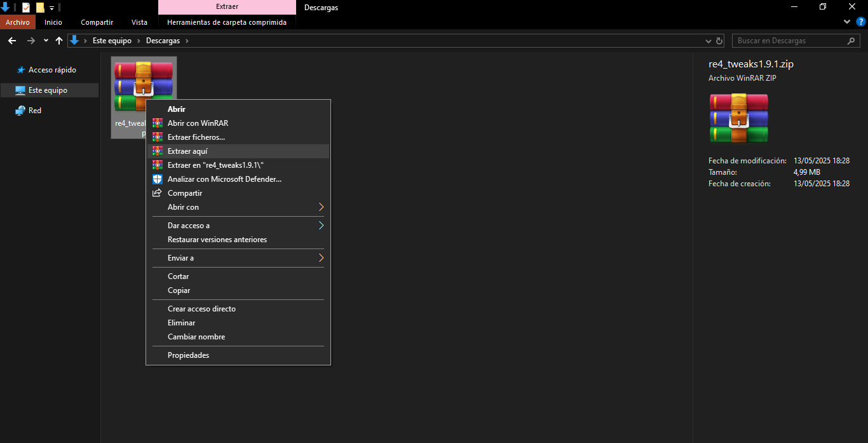This screenshot has height=443, width=868.
Task: Click the Red network icon
Action: pos(20,111)
